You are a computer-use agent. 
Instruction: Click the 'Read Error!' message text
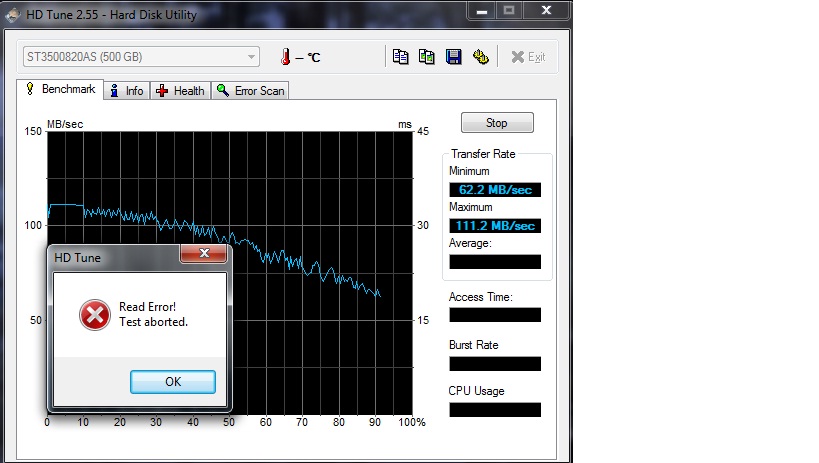click(x=147, y=307)
